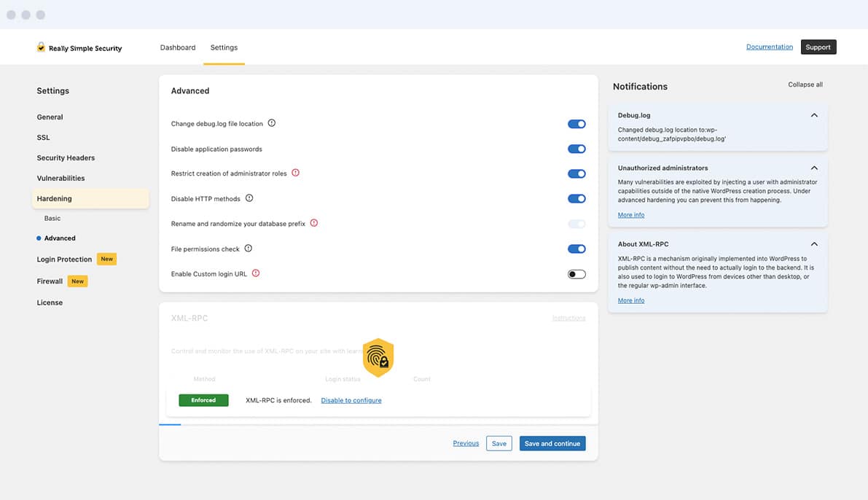Collapse the Unauthorized administrators notification
The width and height of the screenshot is (868, 500).
(x=814, y=168)
